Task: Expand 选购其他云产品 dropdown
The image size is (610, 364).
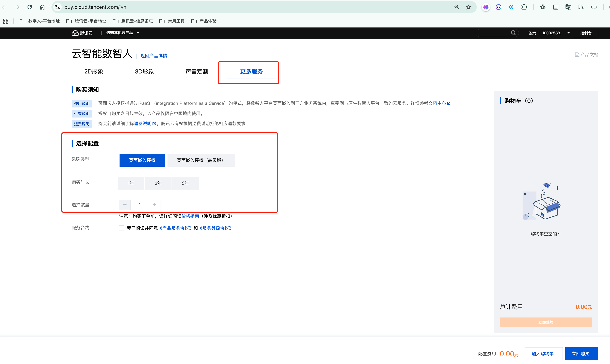Action: point(123,33)
